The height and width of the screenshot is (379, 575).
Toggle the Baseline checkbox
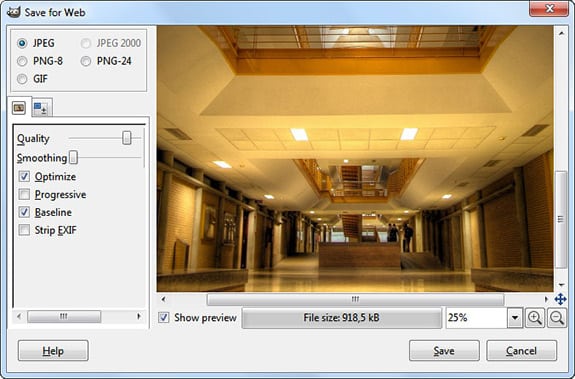click(x=24, y=212)
